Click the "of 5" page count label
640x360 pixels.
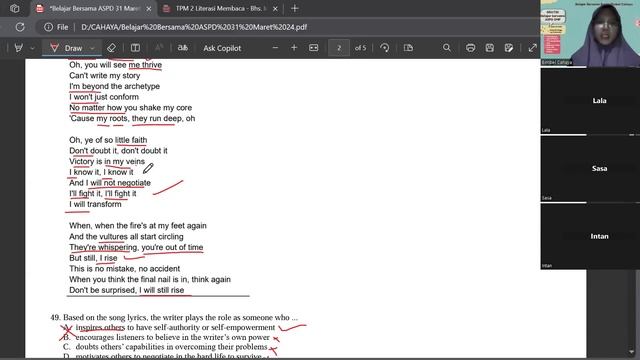coord(360,48)
